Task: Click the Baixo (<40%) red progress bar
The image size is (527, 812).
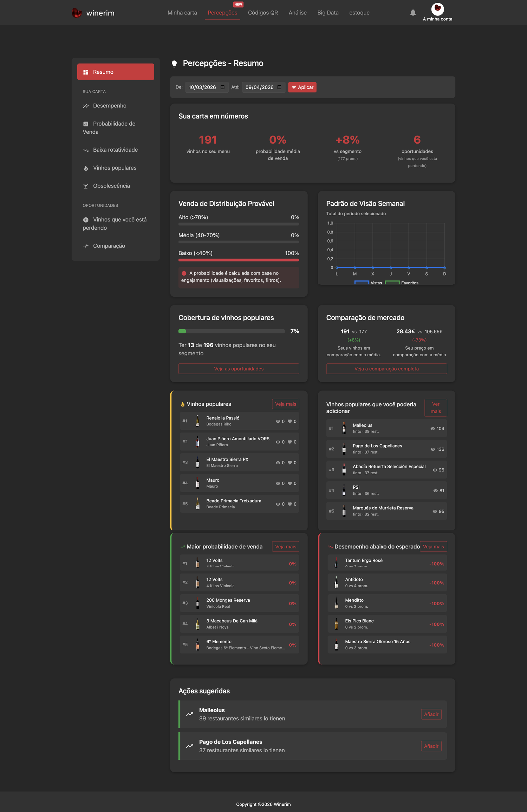Action: click(239, 260)
